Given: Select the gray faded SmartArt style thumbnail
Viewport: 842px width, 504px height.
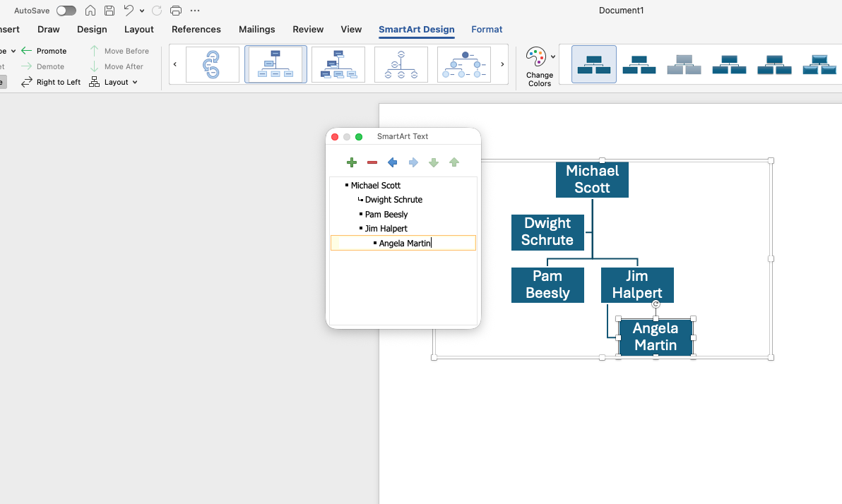Looking at the screenshot, I should (684, 64).
